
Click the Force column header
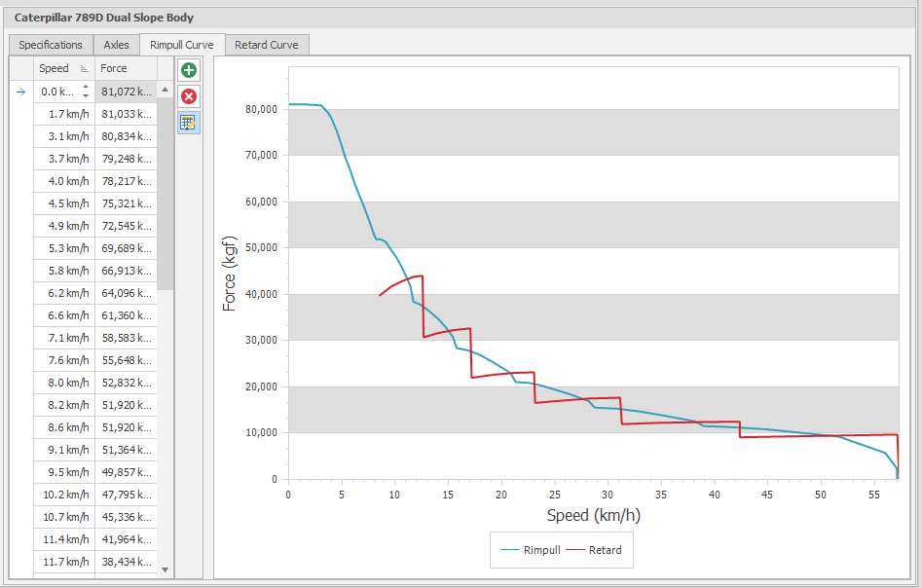pos(114,68)
